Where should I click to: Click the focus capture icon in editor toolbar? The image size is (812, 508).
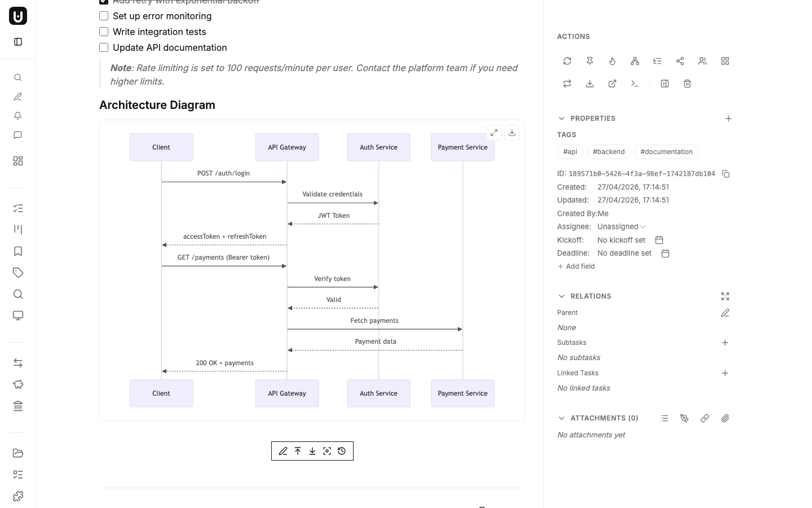327,451
